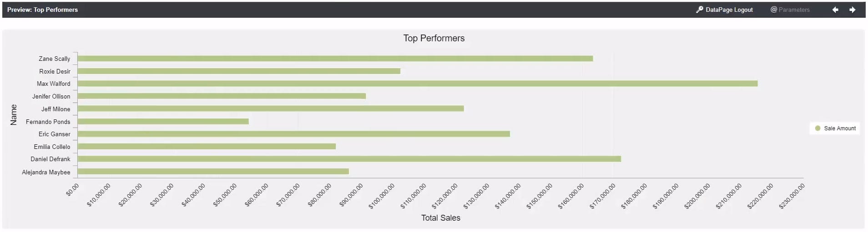Click the @ icon beside Parameters
The height and width of the screenshot is (232, 868).
(x=773, y=10)
